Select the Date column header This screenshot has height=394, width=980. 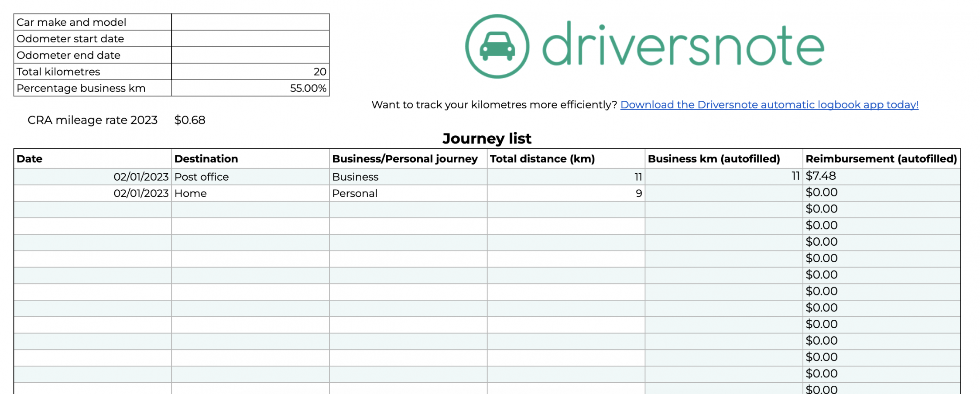pos(93,159)
